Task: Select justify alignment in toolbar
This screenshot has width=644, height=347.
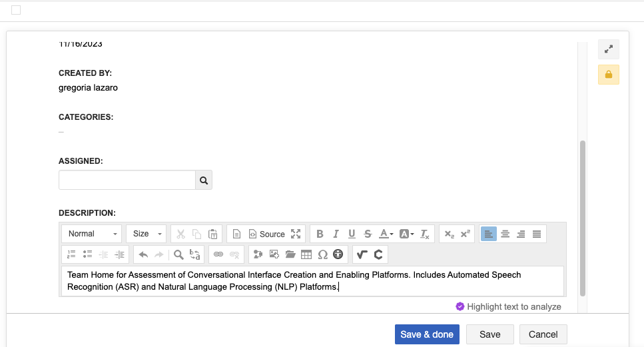Action: [x=537, y=234]
